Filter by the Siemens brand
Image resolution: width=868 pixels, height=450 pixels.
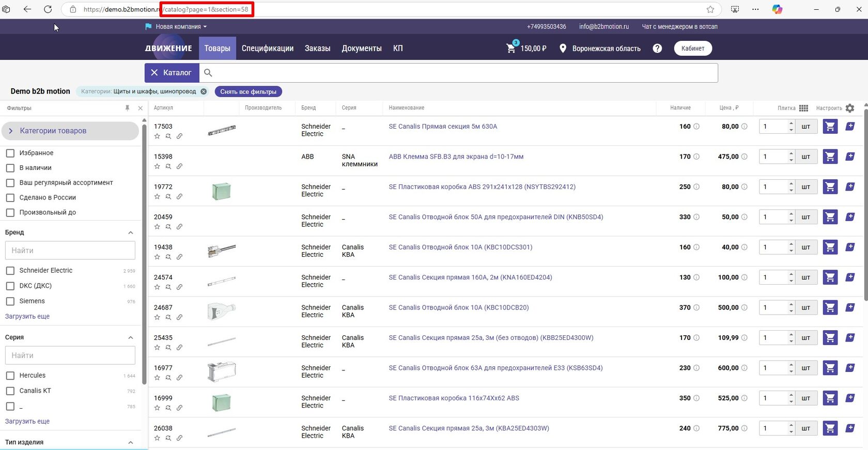[10, 301]
